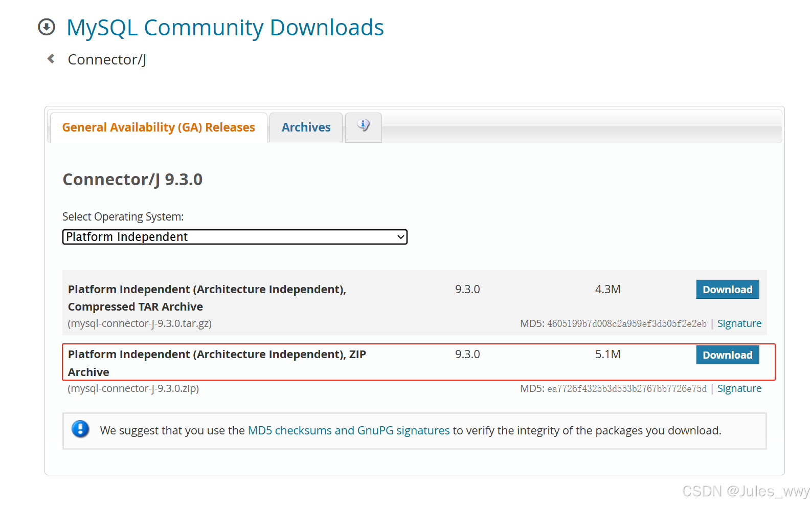Download the Compressed TAR Archive package
Viewport: 812px width, 505px height.
[727, 290]
